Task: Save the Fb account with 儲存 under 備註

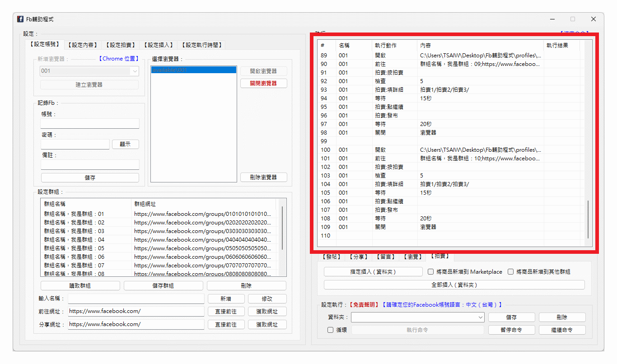Action: [x=90, y=178]
